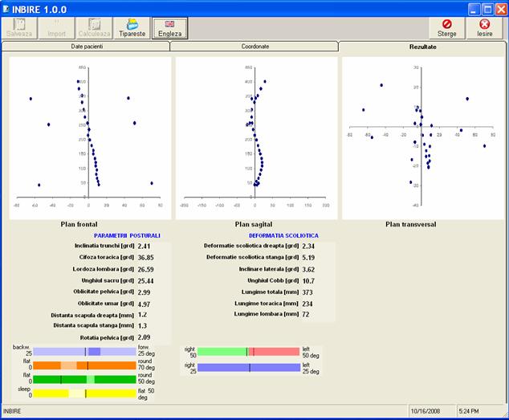The height and width of the screenshot is (420, 509).
Task: Switch to the Coordonate tab
Action: (254, 47)
